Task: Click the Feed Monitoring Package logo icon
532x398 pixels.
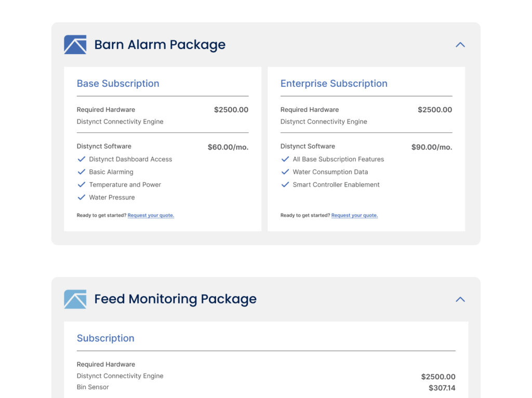Action: 75,299
